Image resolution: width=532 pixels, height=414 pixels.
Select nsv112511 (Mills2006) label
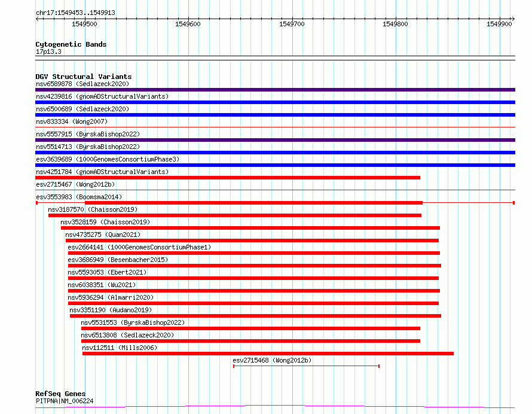pos(120,348)
